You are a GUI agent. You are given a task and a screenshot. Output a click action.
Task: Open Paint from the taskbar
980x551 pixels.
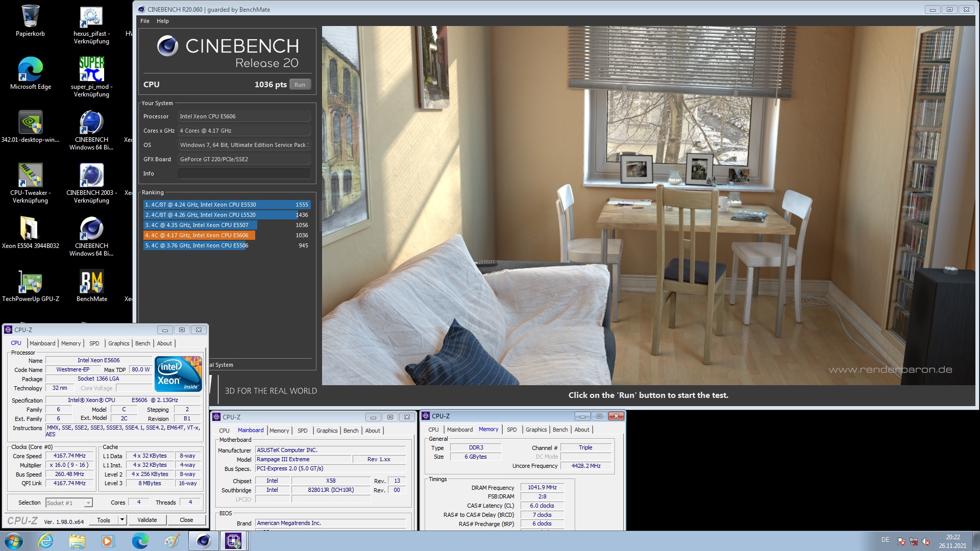pyautogui.click(x=171, y=541)
